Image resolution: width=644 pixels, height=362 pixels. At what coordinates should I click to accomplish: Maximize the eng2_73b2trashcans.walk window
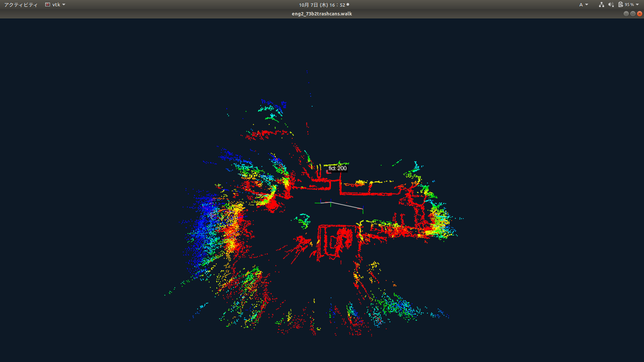[x=633, y=14]
